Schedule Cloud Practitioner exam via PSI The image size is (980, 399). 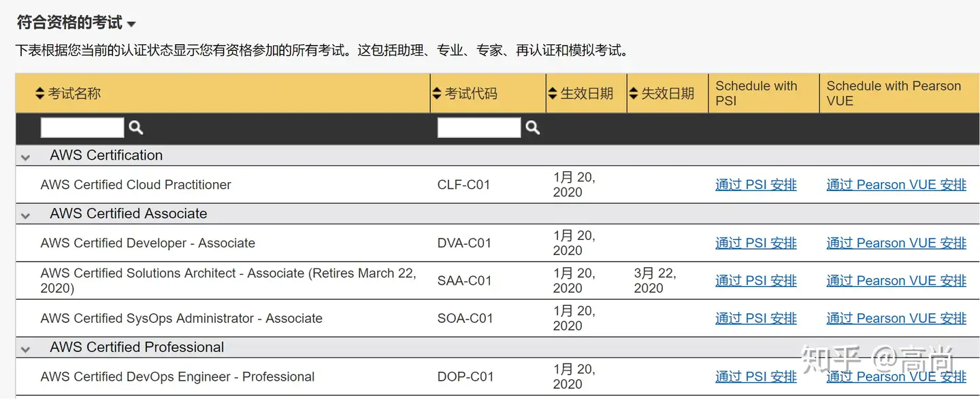pos(755,185)
